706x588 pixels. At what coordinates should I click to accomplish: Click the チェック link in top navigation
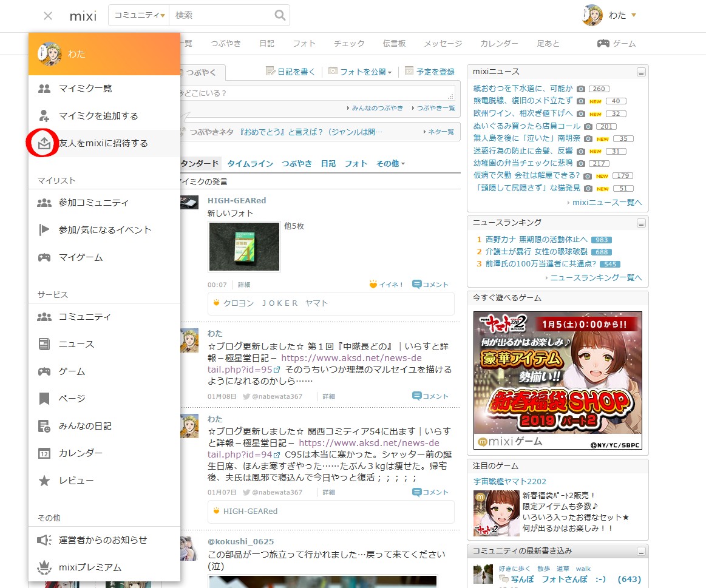[349, 43]
